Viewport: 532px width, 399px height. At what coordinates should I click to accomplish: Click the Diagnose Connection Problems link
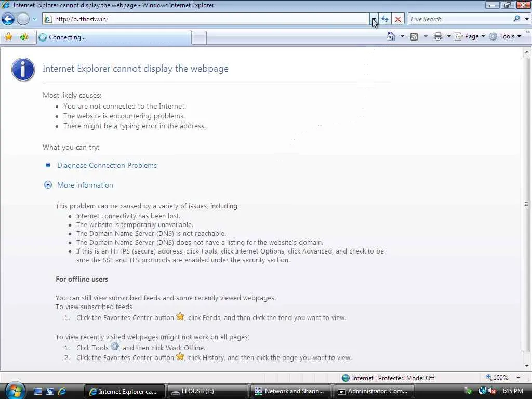pyautogui.click(x=107, y=165)
